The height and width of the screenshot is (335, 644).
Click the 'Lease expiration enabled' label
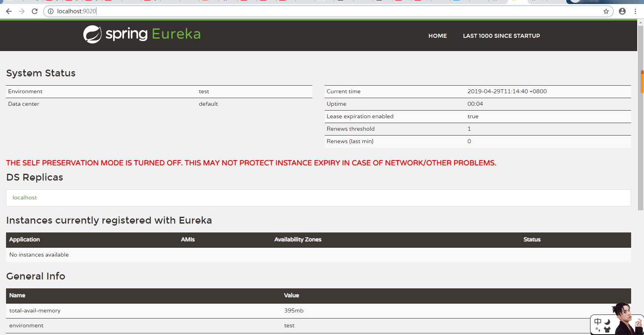(360, 116)
